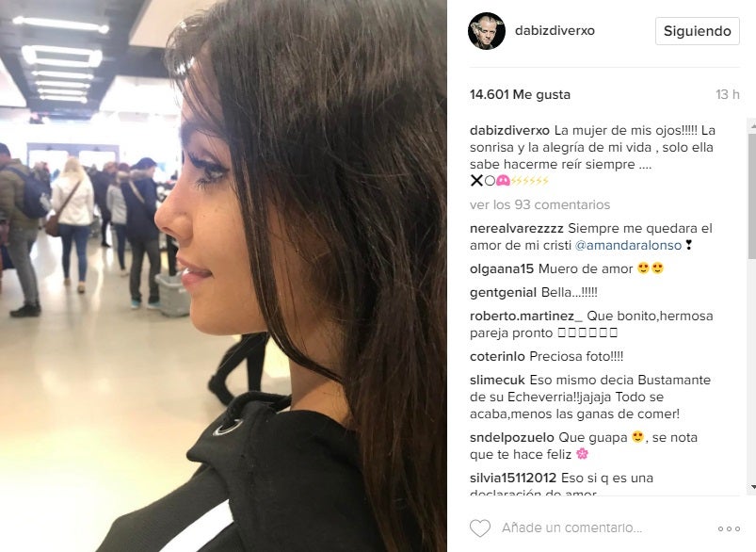
Task: Click the comments scrollbar up arrow
Action: (752, 125)
